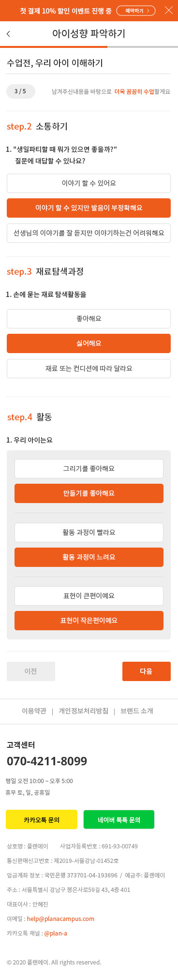
Task: Proceed with the 다음 button
Action: (147, 671)
